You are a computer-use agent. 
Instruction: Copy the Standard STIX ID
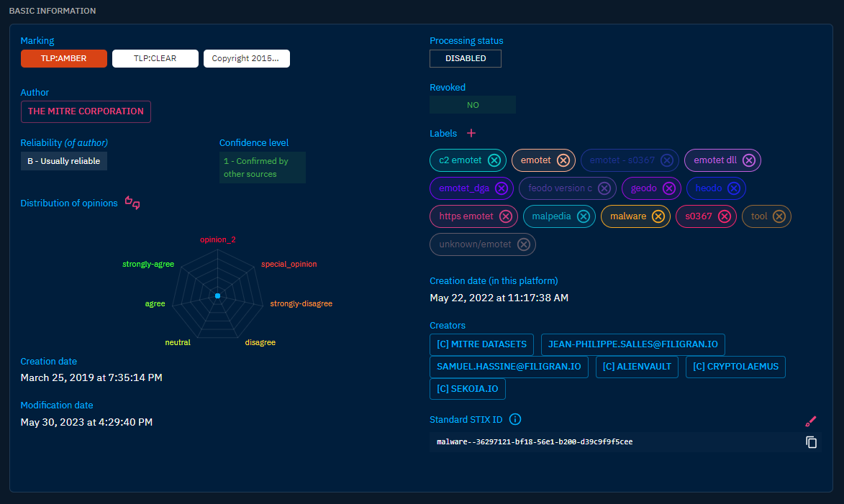click(811, 442)
